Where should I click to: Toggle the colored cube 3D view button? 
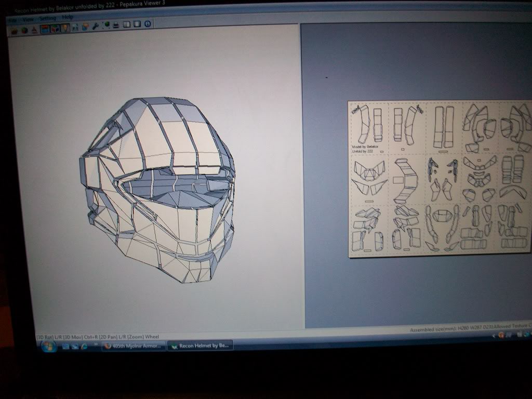pos(55,29)
